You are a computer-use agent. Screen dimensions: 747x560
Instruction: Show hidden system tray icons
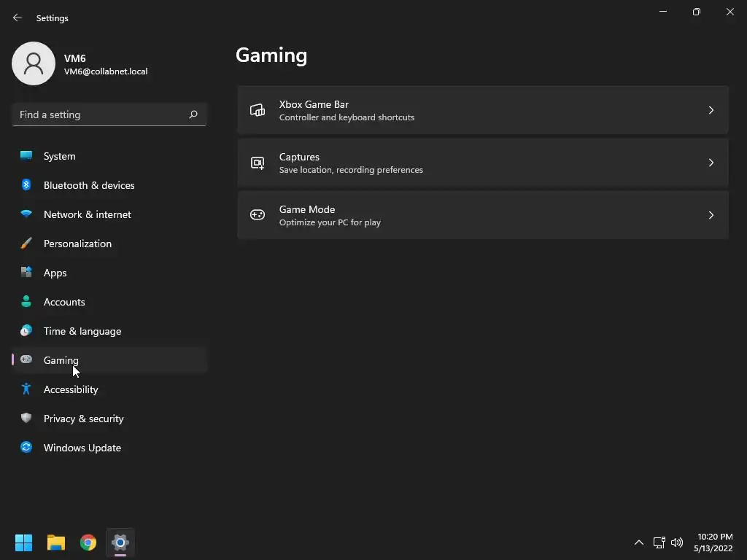point(639,542)
